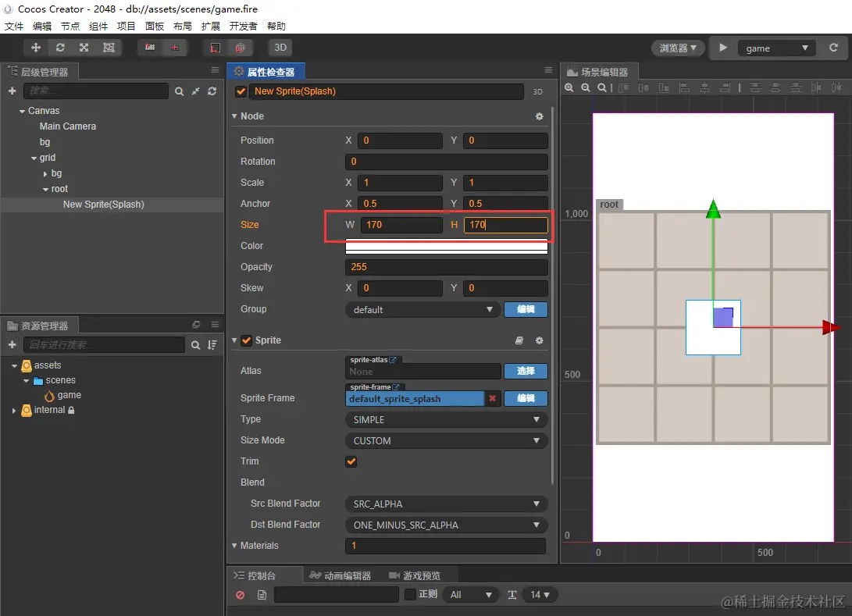The width and height of the screenshot is (852, 616).
Task: Switch to the 游戏预览 tab
Action: (x=415, y=576)
